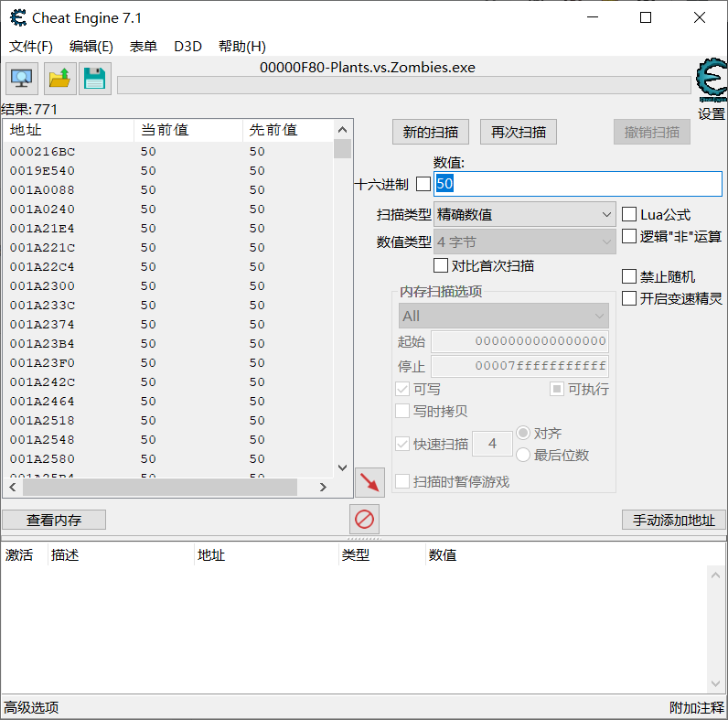Open the 数值类型 4 字节 dropdown
The width and height of the screenshot is (728, 720).
[525, 242]
